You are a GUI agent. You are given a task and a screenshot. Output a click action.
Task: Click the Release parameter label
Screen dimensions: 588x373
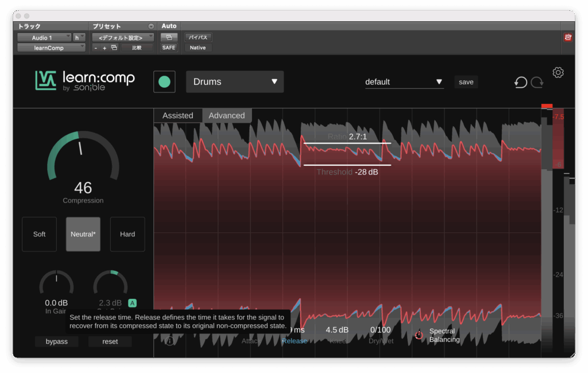click(295, 341)
